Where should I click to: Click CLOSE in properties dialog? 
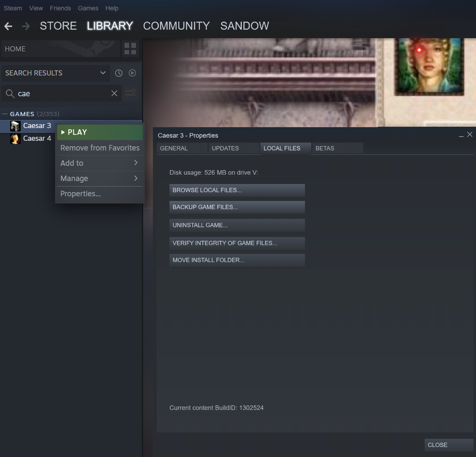448,445
